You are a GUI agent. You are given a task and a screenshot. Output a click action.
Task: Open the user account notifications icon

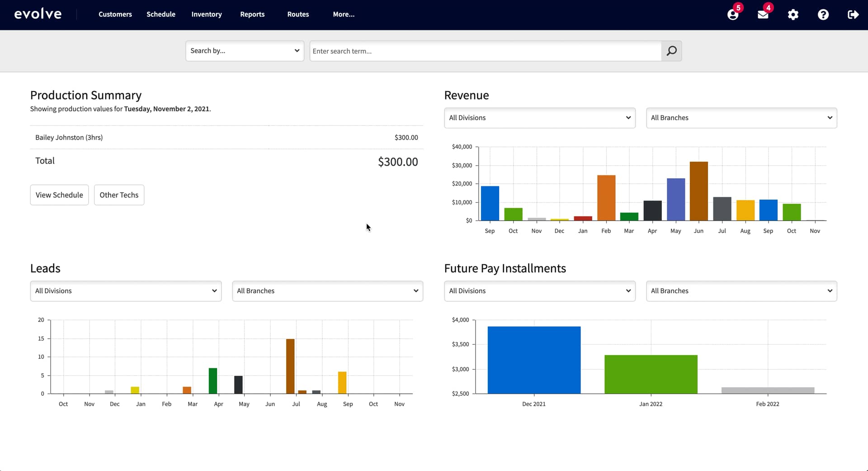(733, 14)
